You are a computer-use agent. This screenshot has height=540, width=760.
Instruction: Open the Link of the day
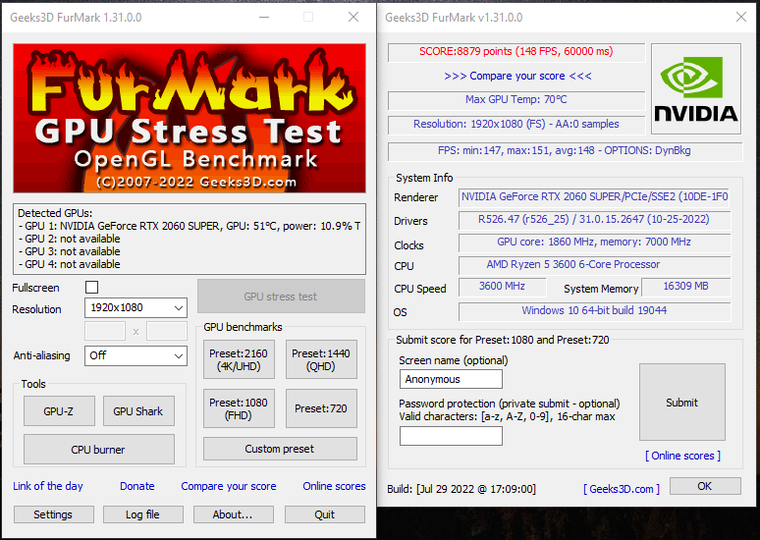(48, 486)
